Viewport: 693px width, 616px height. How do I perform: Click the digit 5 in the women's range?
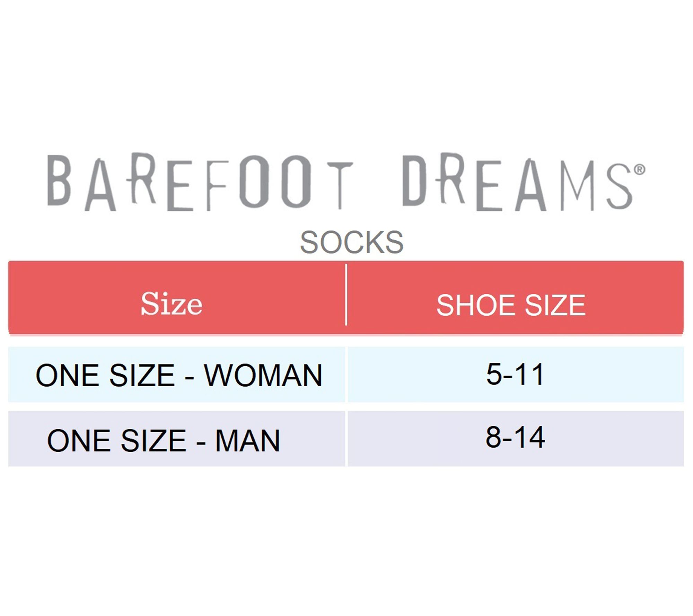(494, 374)
